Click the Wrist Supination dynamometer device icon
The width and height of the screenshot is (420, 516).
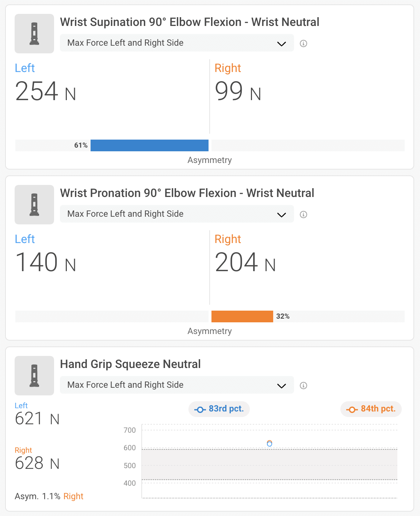pos(34,34)
